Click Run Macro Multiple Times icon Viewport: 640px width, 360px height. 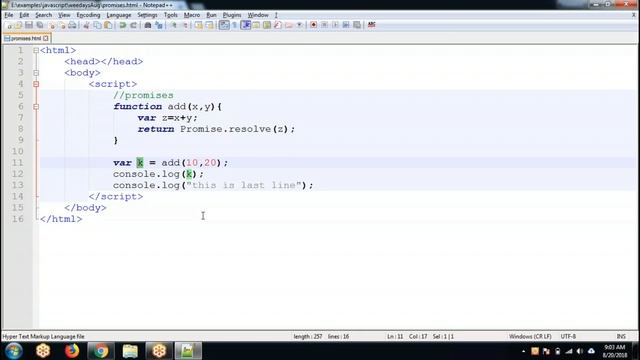click(346, 25)
